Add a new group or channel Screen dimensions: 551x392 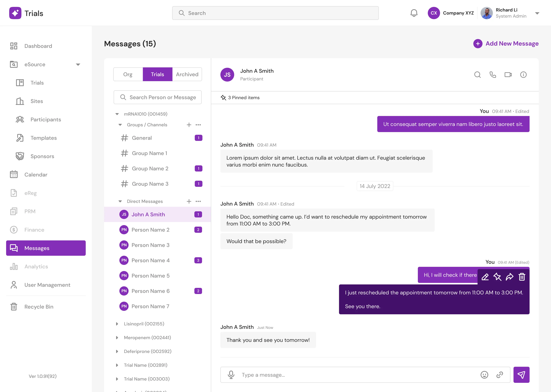click(189, 125)
